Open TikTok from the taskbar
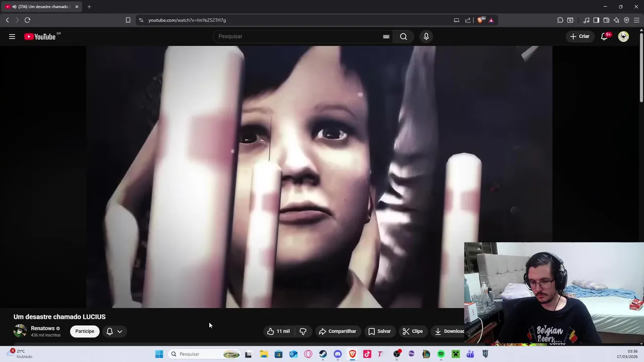This screenshot has height=362, width=644. [367, 354]
